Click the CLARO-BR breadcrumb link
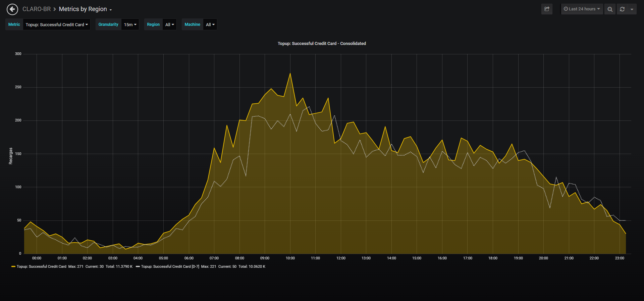The width and height of the screenshot is (644, 301). point(37,9)
